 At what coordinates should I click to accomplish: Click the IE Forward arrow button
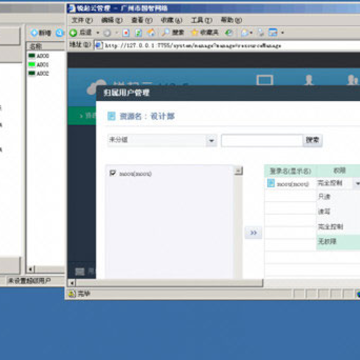tap(107, 33)
